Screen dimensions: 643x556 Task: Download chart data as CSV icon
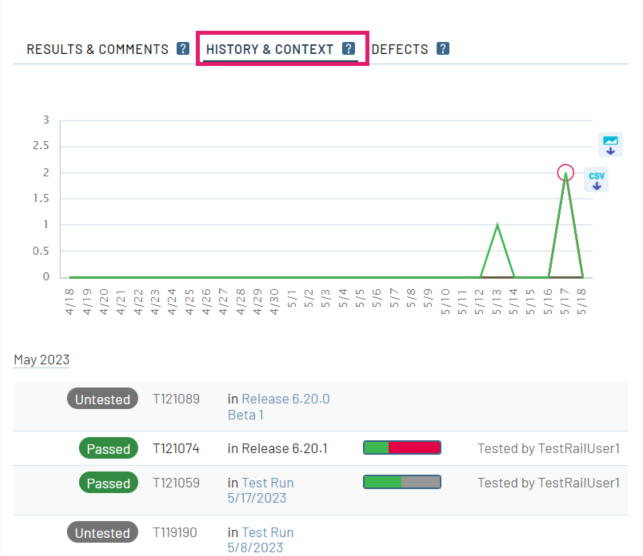596,181
